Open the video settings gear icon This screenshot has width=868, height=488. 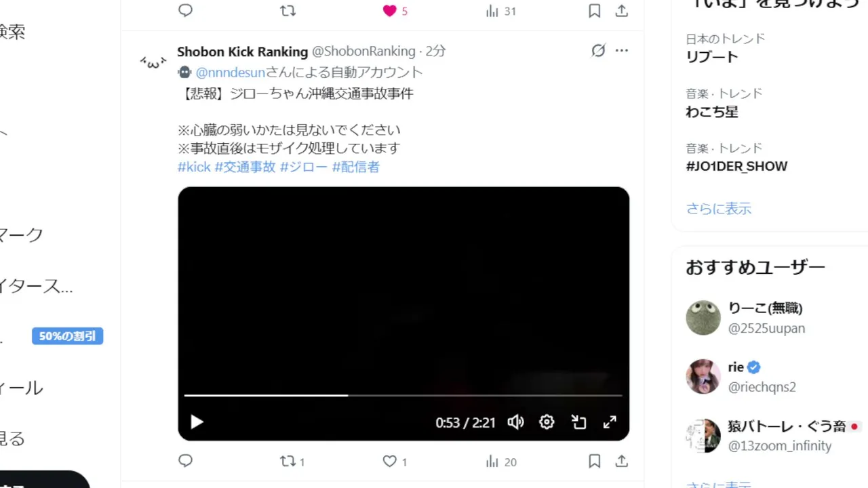coord(547,422)
